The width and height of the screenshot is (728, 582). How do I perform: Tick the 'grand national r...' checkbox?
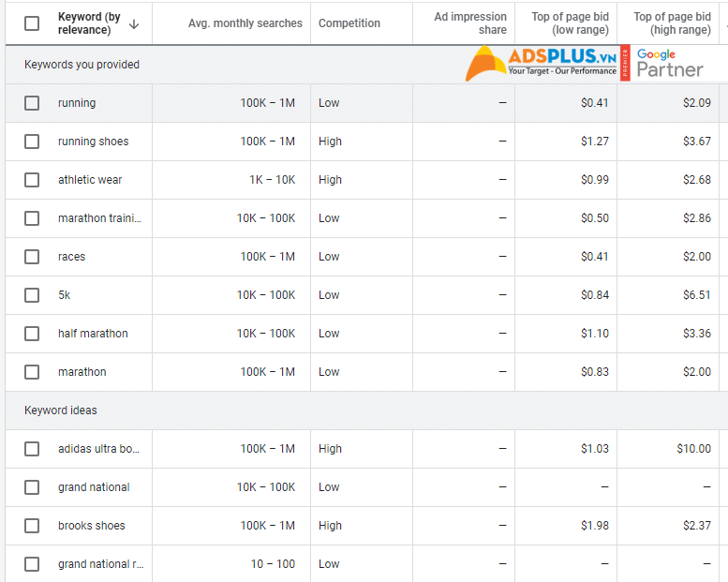(32, 564)
